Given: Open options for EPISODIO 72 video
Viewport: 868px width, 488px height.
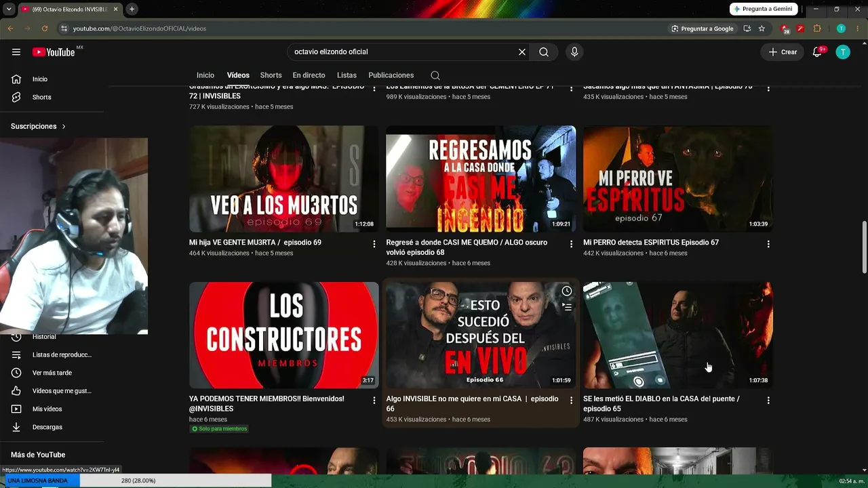Looking at the screenshot, I should 374,89.
